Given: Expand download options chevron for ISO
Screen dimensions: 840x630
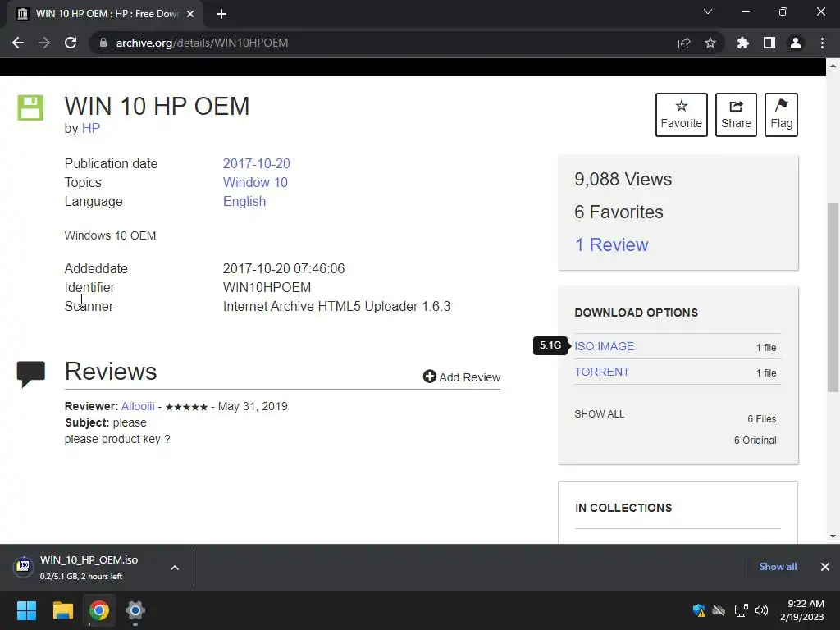Looking at the screenshot, I should pos(175,568).
